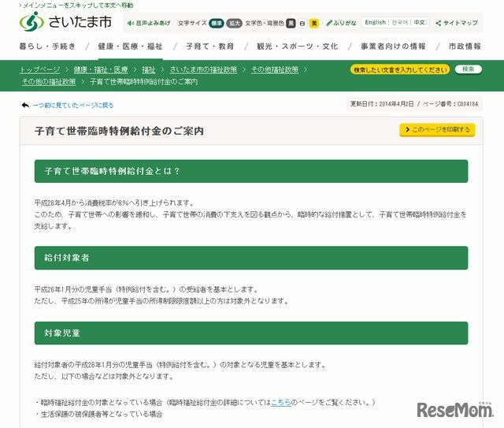The width and height of the screenshot is (504, 428).
Task: Toggle ふりがな pencil option
Action: pos(341,23)
